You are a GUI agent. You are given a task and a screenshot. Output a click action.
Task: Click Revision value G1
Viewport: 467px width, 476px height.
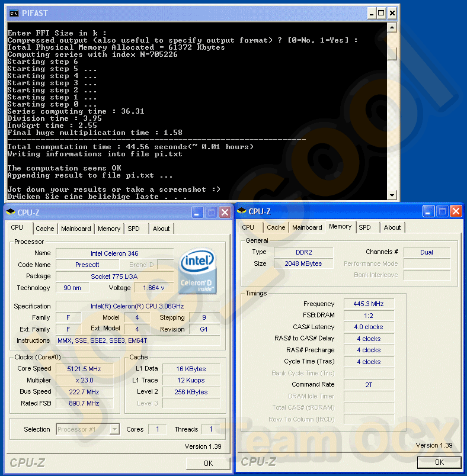coord(204,329)
